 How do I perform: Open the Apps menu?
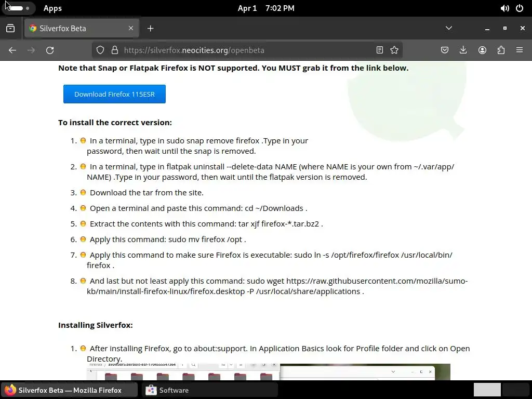pyautogui.click(x=52, y=8)
